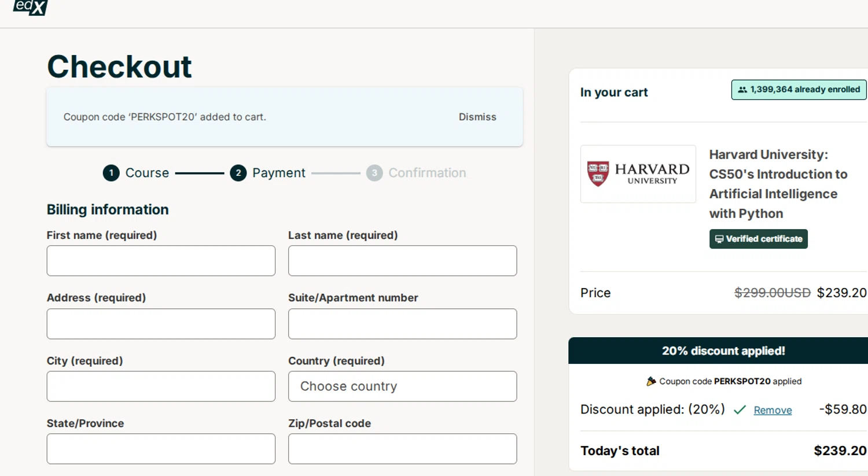Select step 2 Payment circle
This screenshot has width=868, height=476.
[238, 173]
